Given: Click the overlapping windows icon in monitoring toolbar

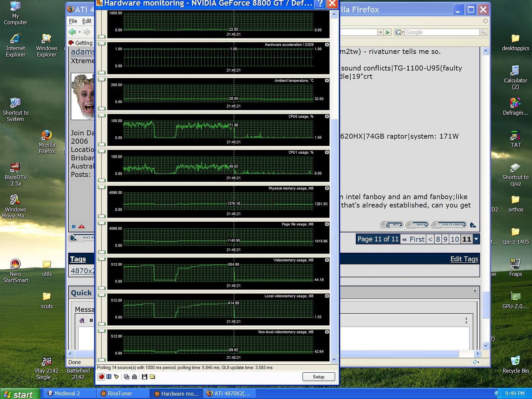Looking at the screenshot, I should coord(127,377).
